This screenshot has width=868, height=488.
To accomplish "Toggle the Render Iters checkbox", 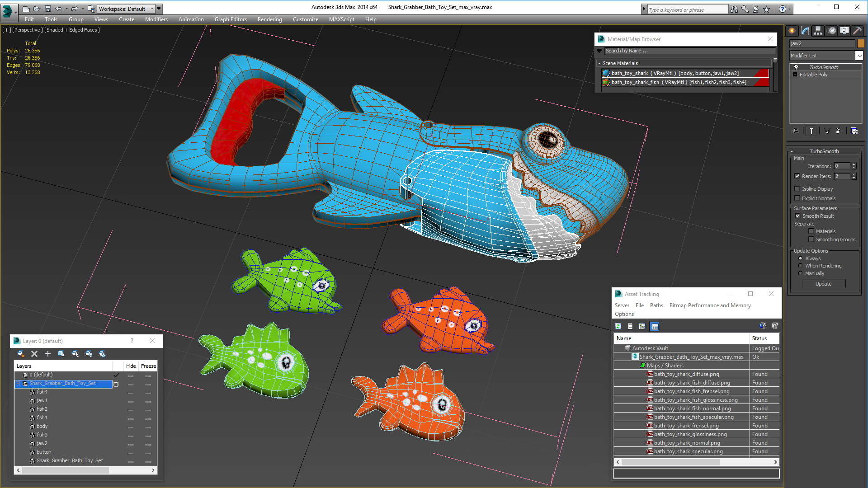I will [797, 176].
